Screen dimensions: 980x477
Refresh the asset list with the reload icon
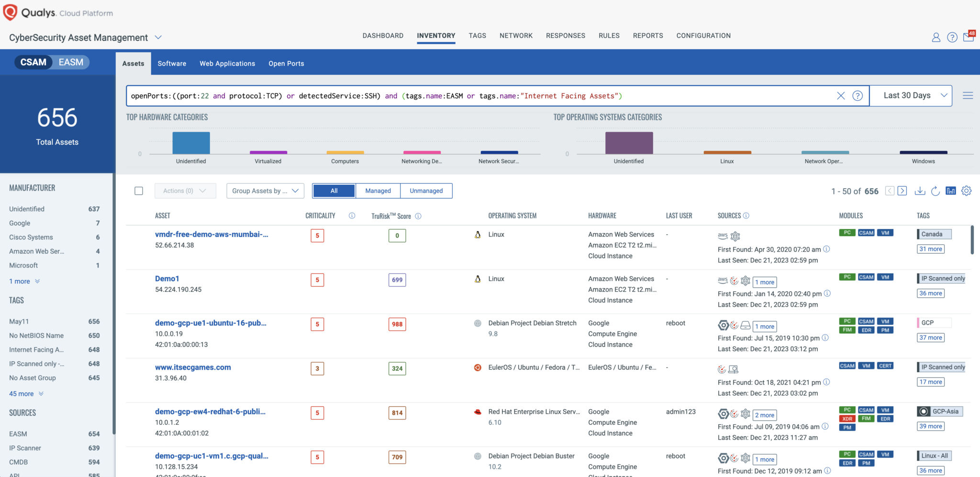click(935, 191)
